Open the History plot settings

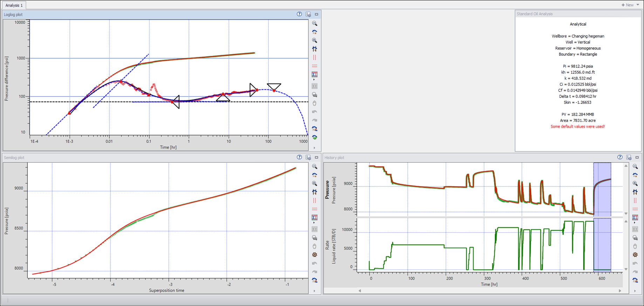(629, 158)
